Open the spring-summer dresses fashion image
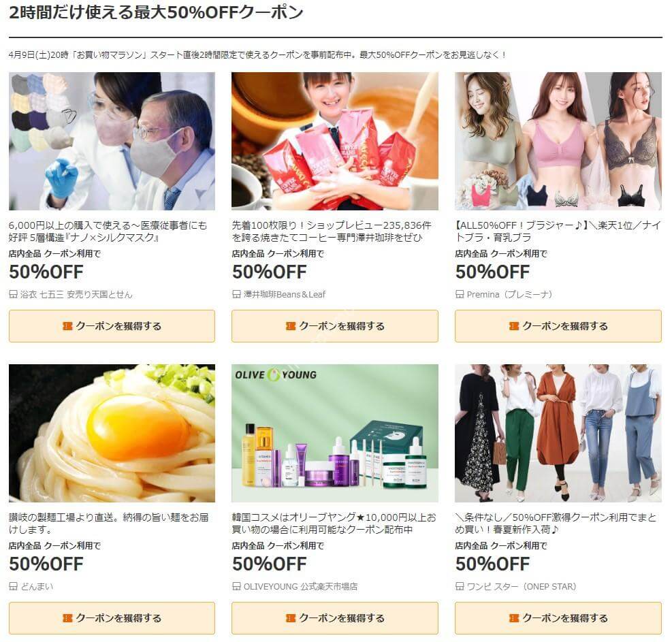This screenshot has width=672, height=642. [x=558, y=433]
